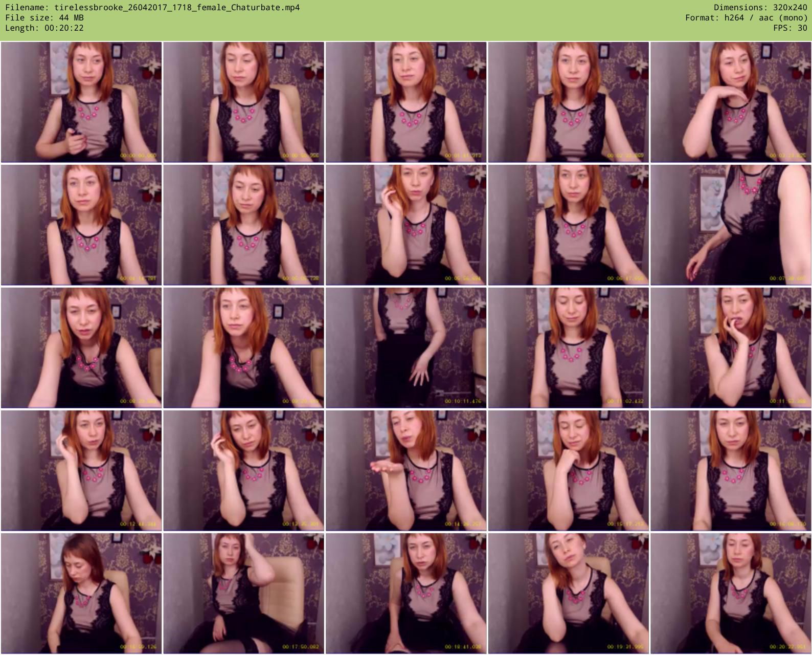Click the final frame stamped 00:20:22

coord(731,594)
